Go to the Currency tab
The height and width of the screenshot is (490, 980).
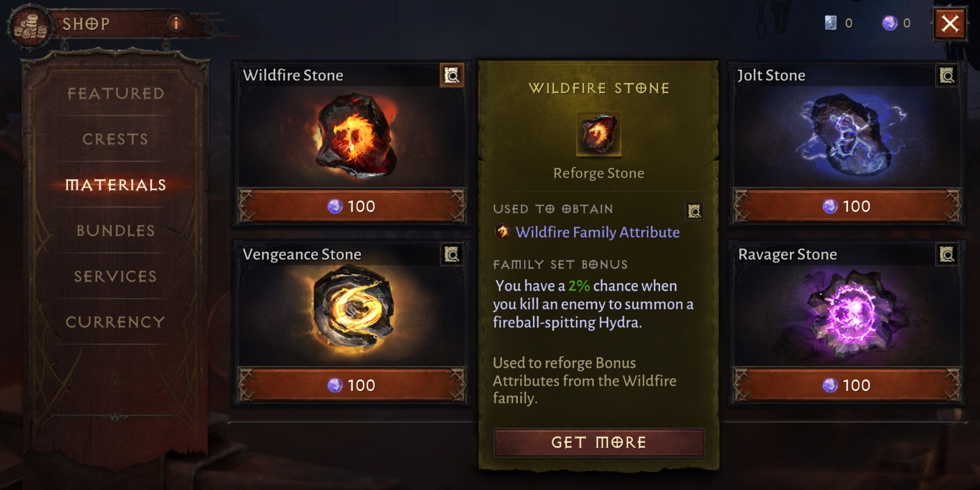[116, 322]
